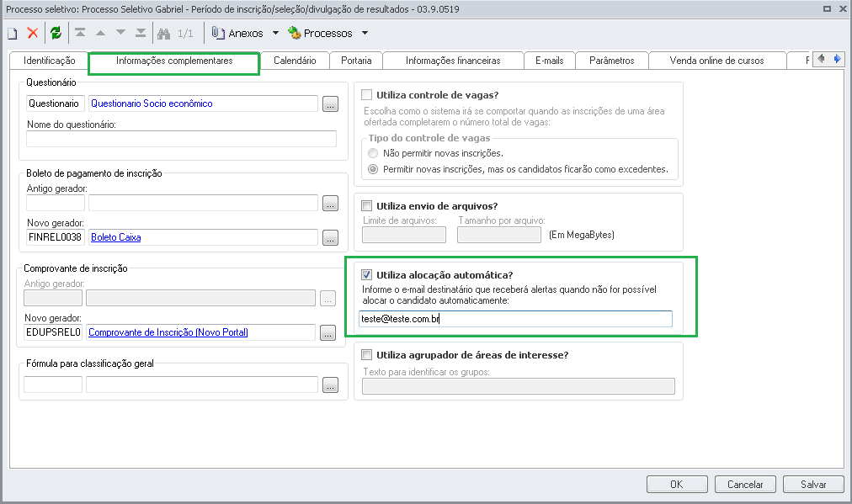
Task: Click the red X delete icon
Action: click(33, 33)
